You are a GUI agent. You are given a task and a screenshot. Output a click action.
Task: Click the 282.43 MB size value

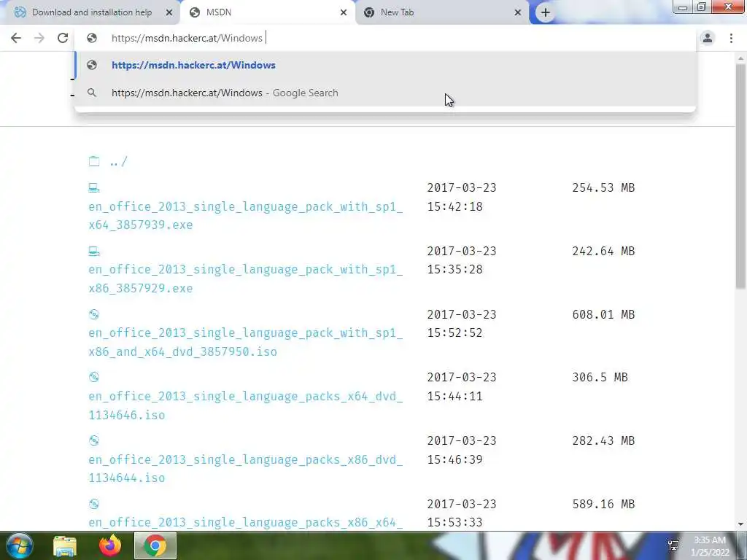coord(603,440)
